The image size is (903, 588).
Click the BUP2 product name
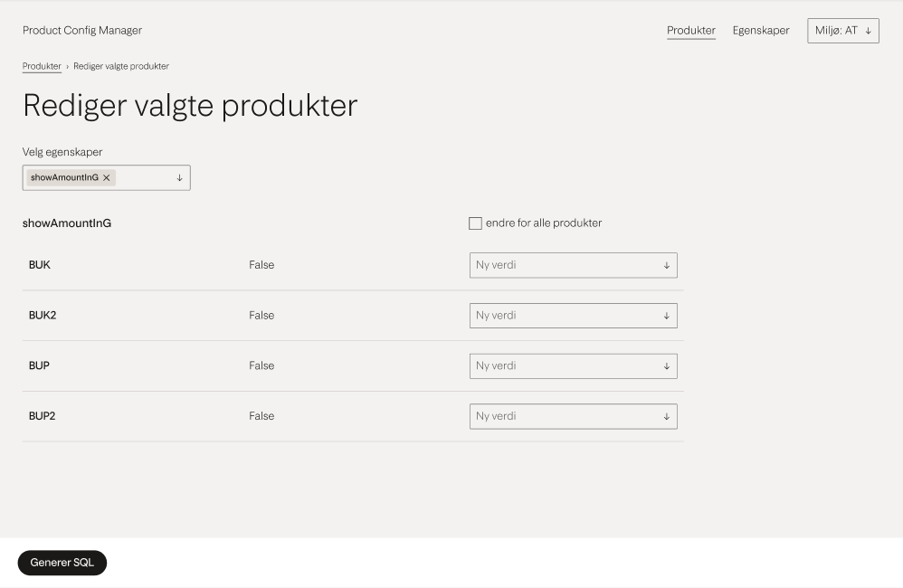[x=42, y=416]
